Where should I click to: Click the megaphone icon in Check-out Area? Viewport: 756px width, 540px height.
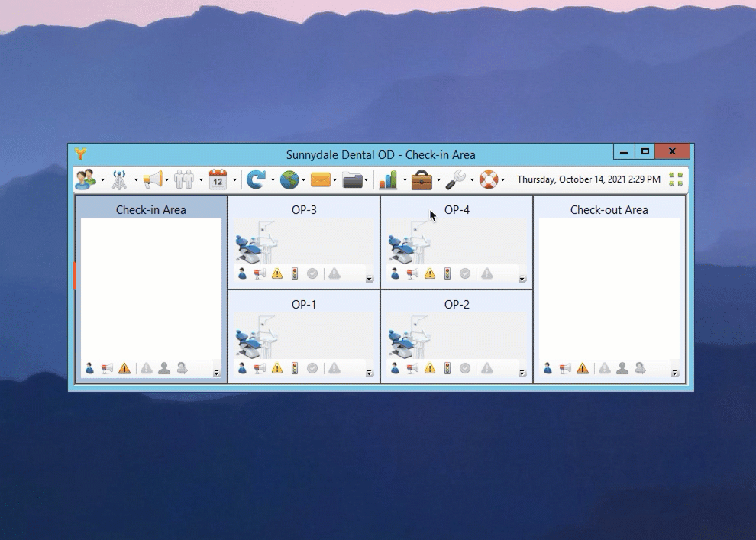click(x=565, y=368)
